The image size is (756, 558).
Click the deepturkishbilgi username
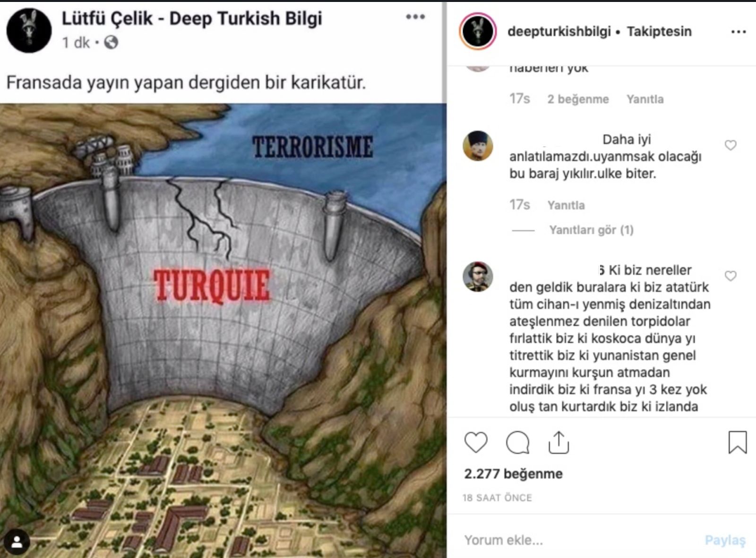tap(559, 32)
